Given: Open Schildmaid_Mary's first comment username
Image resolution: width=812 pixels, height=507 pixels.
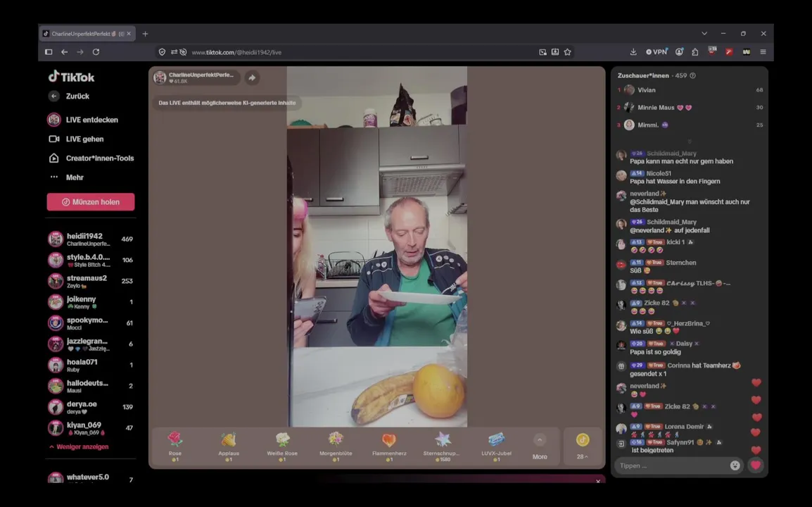Looking at the screenshot, I should 672,154.
